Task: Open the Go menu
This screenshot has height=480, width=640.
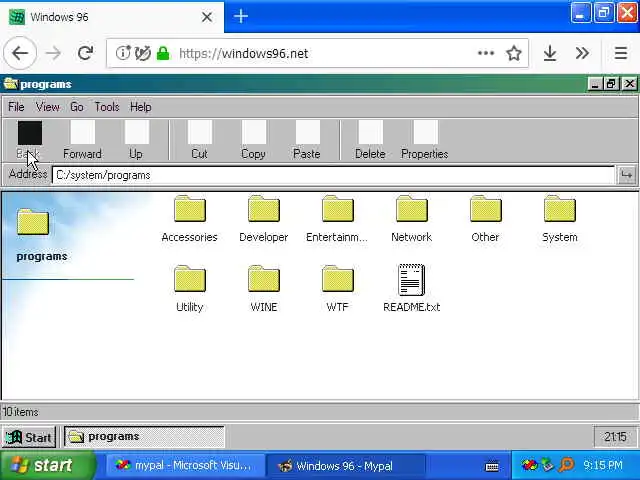Action: pyautogui.click(x=77, y=107)
